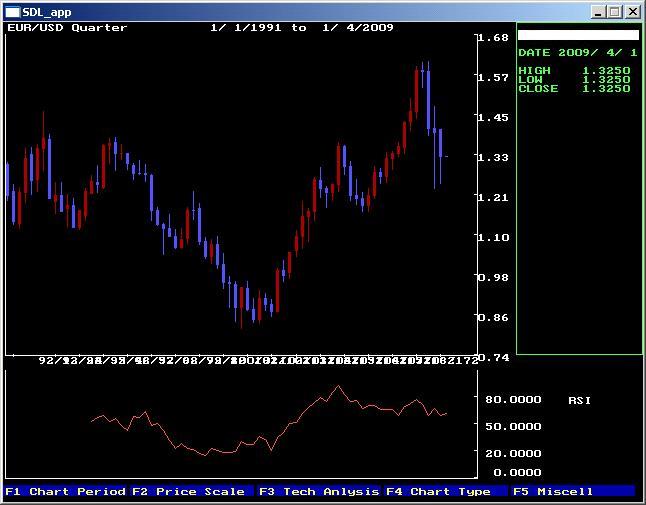Click the 1.68 price axis label
This screenshot has width=646, height=505.
pos(494,37)
